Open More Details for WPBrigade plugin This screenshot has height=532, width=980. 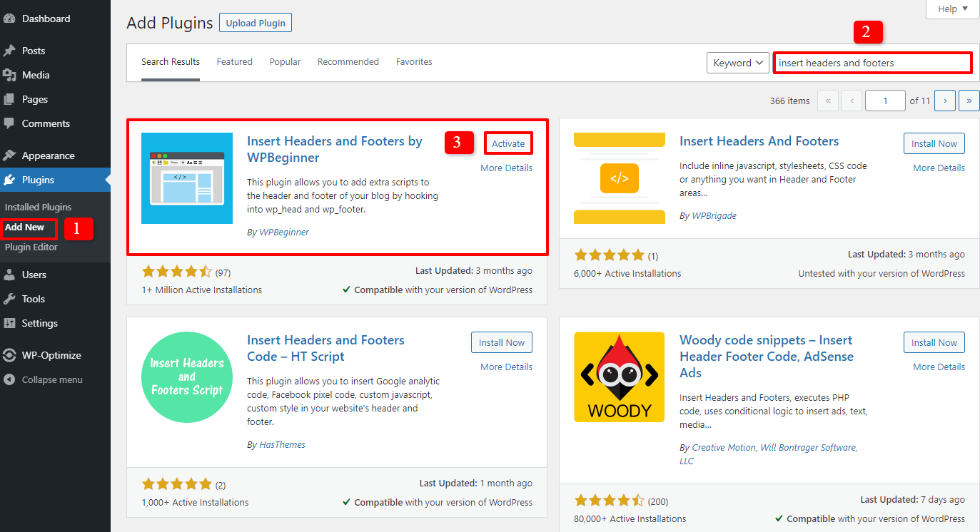(939, 168)
